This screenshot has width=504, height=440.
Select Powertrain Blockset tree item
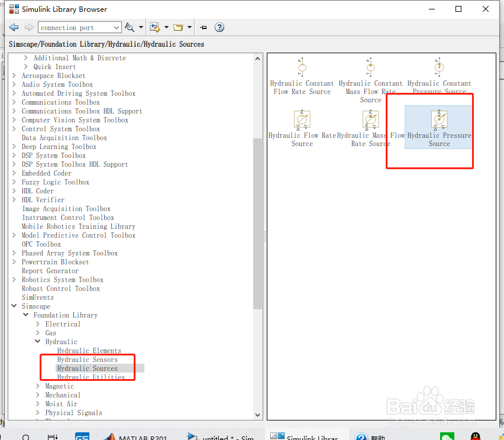pyautogui.click(x=55, y=262)
